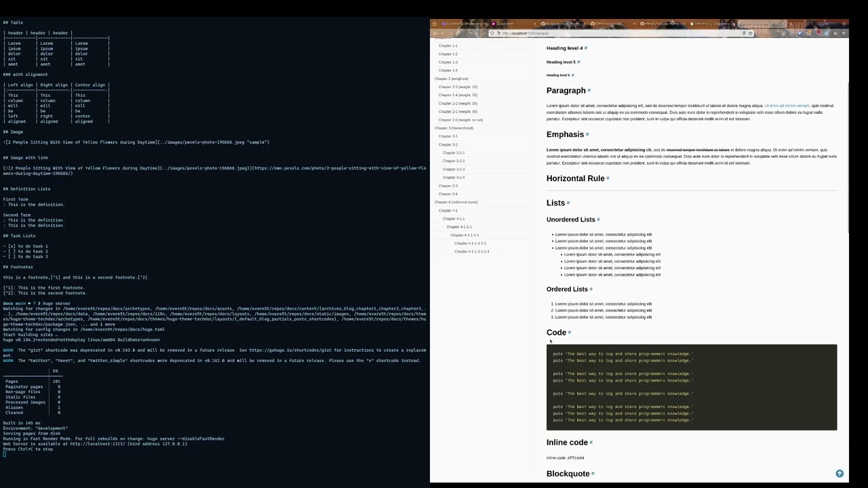
Task: Bookmark the page with the star icon
Action: 751,33
